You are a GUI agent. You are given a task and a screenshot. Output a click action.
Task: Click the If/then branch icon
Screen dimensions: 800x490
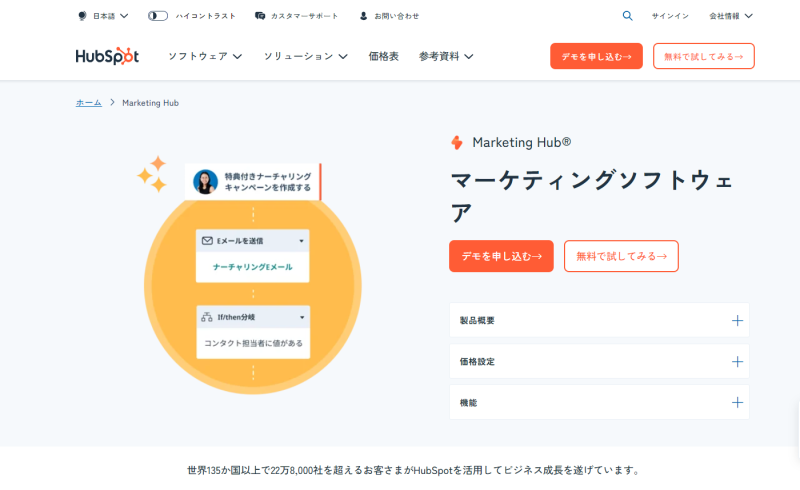(207, 317)
